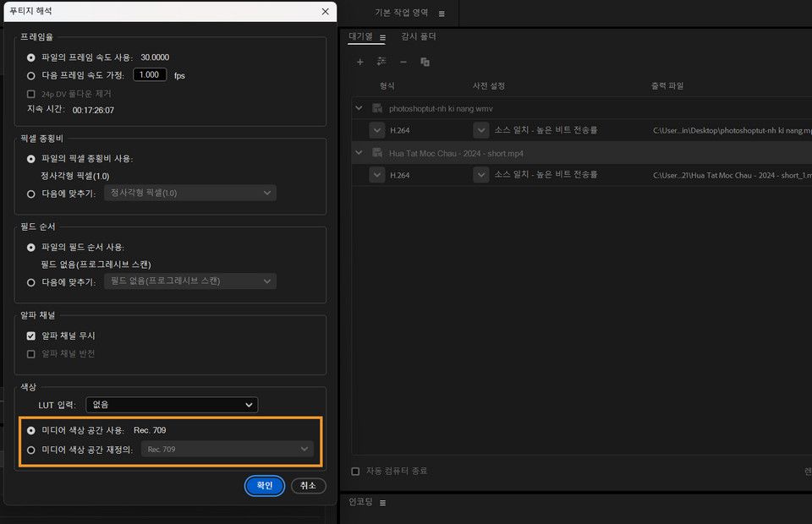Click the 기본 작업 영역 workspace menu icon
Screen dimensions: 812x524
point(442,13)
